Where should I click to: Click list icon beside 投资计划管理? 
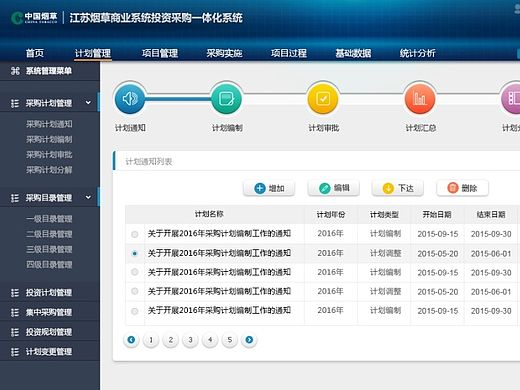(15, 293)
